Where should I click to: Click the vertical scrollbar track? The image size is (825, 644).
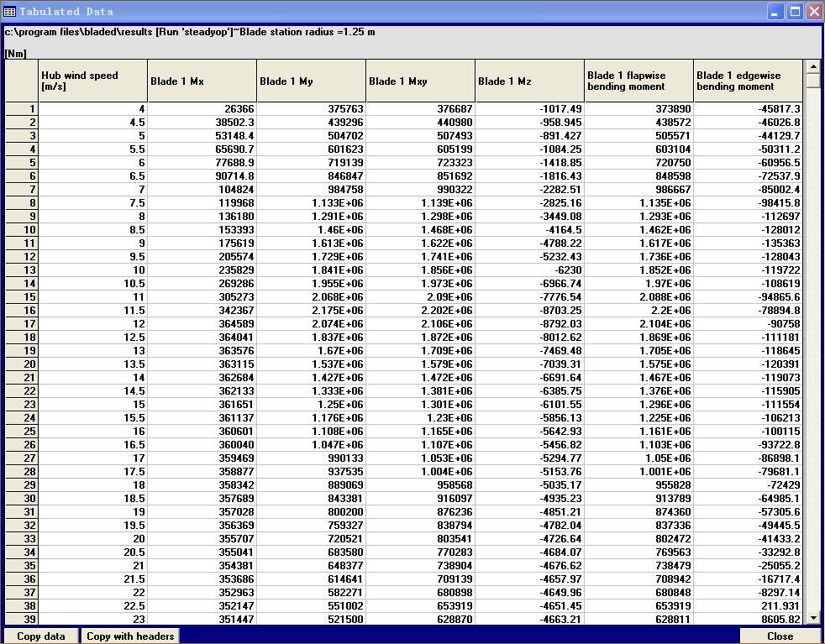coord(812,336)
